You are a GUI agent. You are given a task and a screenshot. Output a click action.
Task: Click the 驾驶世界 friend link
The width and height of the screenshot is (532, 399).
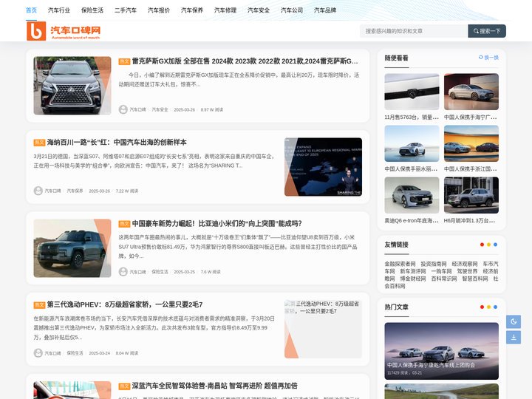(467, 271)
